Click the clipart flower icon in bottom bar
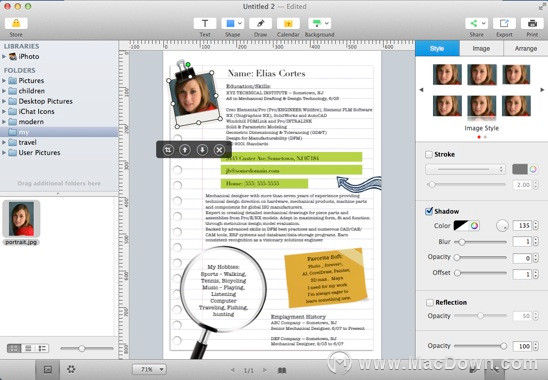This screenshot has height=380, width=548. pos(71,369)
